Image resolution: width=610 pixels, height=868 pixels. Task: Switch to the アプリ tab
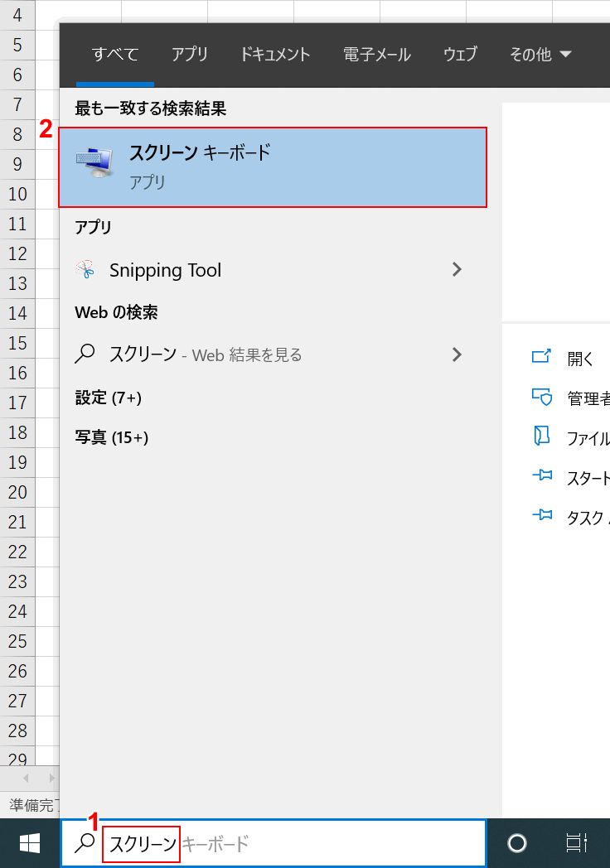[190, 55]
